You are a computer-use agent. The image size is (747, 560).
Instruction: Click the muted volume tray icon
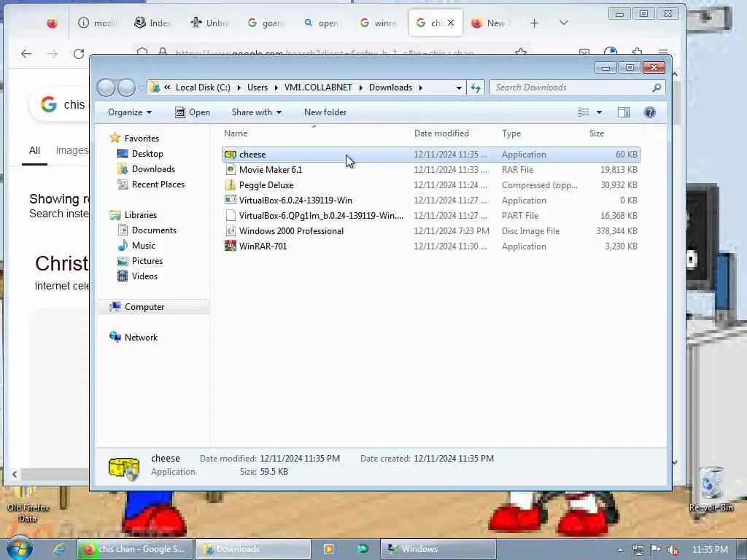673,550
